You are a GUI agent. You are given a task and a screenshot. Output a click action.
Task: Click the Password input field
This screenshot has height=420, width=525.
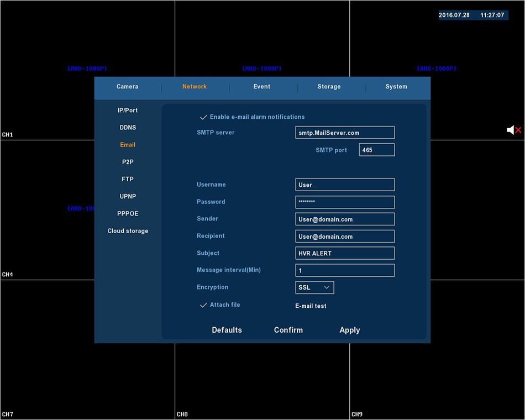pyautogui.click(x=345, y=202)
